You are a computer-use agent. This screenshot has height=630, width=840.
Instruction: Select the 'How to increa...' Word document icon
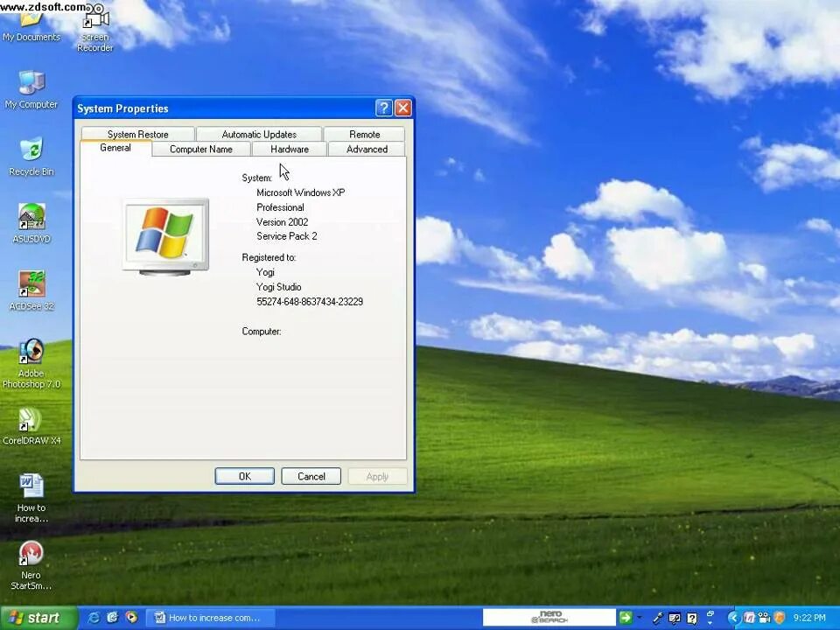click(x=31, y=498)
